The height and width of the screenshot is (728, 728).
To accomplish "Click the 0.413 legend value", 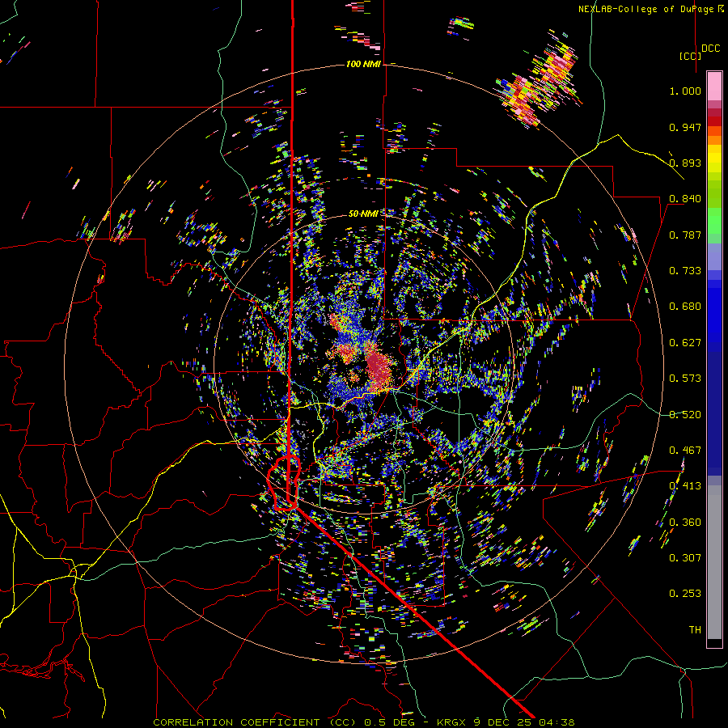I will coord(685,486).
